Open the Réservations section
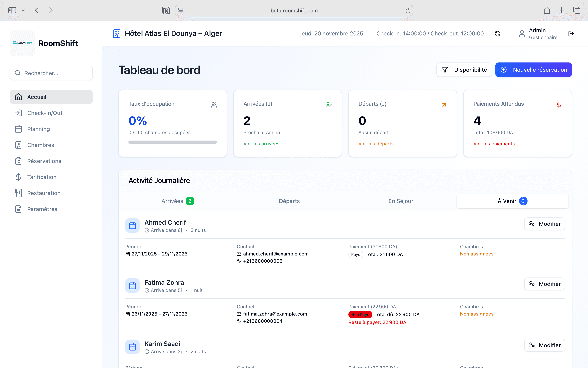 (x=44, y=161)
